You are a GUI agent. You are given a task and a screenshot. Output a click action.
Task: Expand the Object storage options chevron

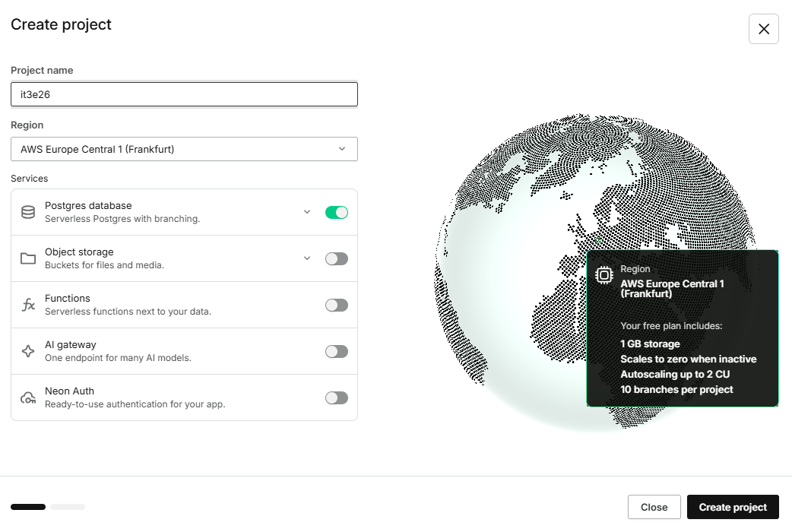pyautogui.click(x=307, y=258)
